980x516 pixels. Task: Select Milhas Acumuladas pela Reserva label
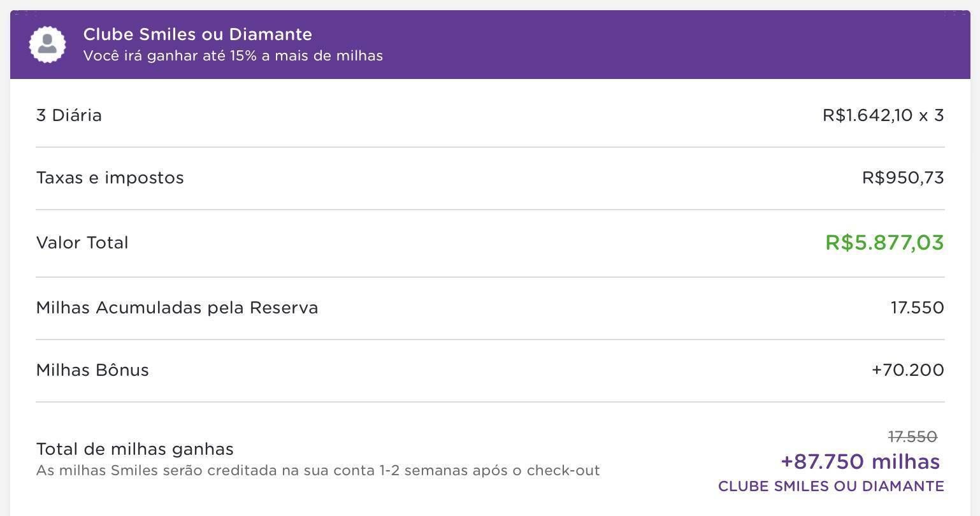pos(177,308)
